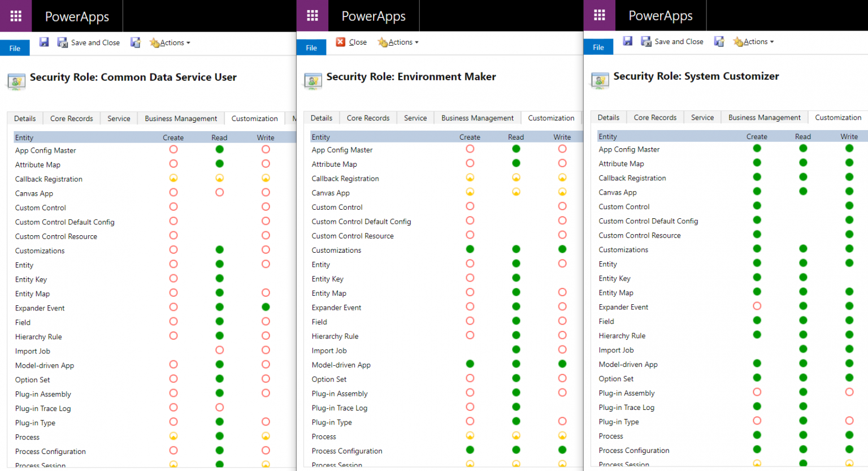This screenshot has height=471, width=868.
Task: Open Core Records tab in System Customizer role
Action: point(656,117)
